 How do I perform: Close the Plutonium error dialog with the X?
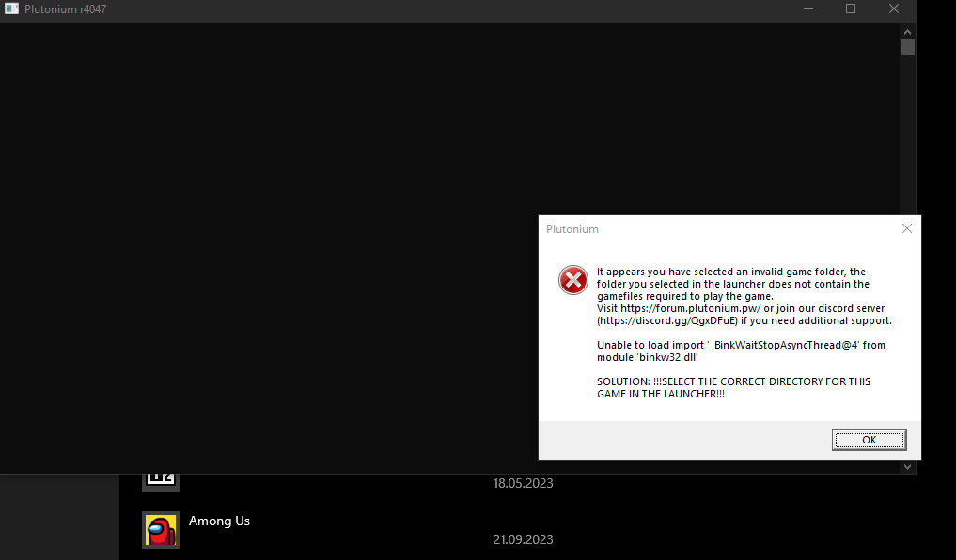(x=907, y=228)
